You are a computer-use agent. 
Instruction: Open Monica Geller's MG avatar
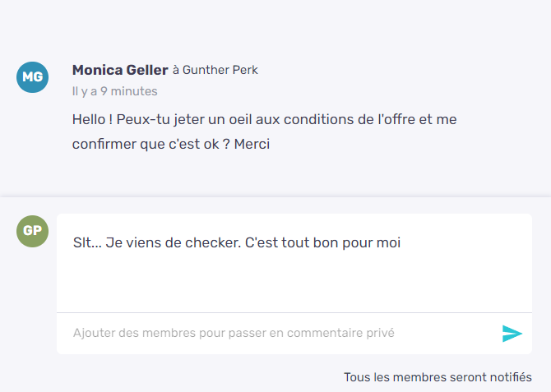(32, 77)
